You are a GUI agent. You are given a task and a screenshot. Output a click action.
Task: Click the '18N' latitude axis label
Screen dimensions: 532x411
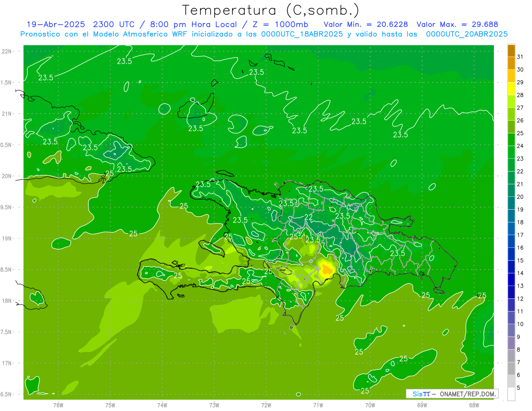7,301
